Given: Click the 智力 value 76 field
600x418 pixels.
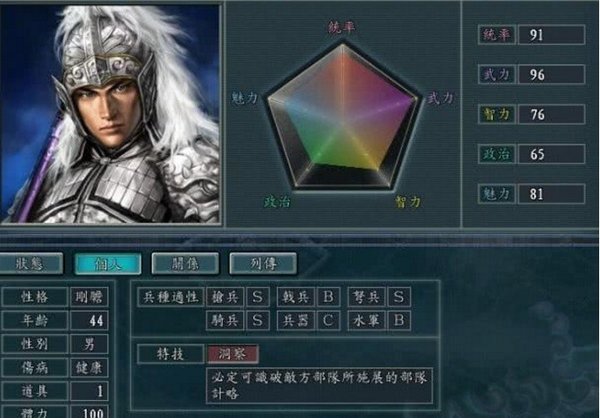Looking at the screenshot, I should pyautogui.click(x=551, y=114).
